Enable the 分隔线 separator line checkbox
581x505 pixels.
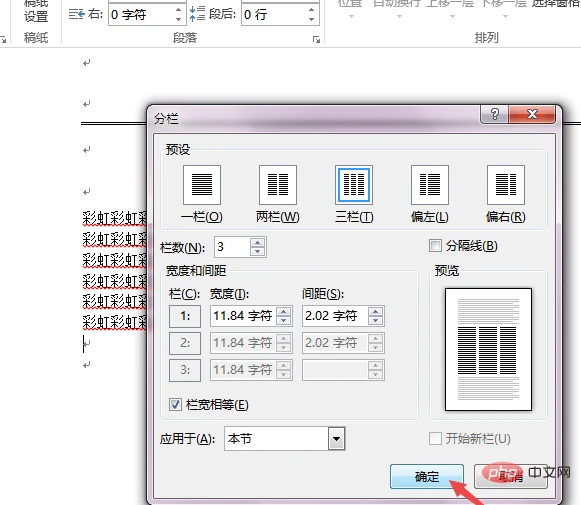tap(435, 245)
